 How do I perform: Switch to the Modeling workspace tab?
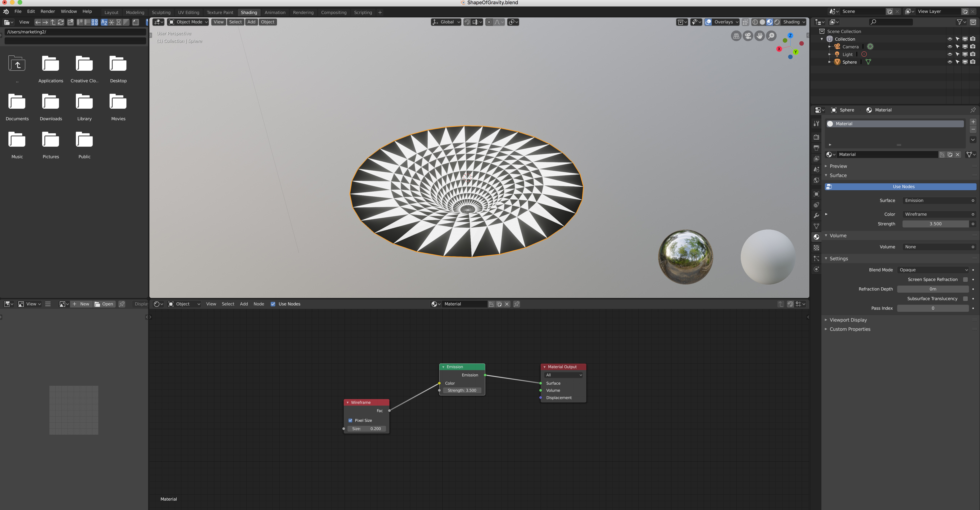135,13
